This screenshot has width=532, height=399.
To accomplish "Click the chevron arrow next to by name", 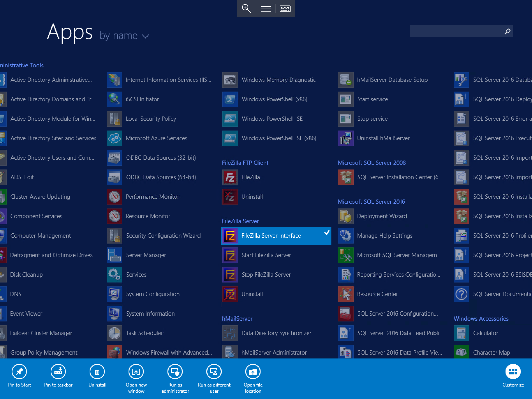I will point(145,36).
